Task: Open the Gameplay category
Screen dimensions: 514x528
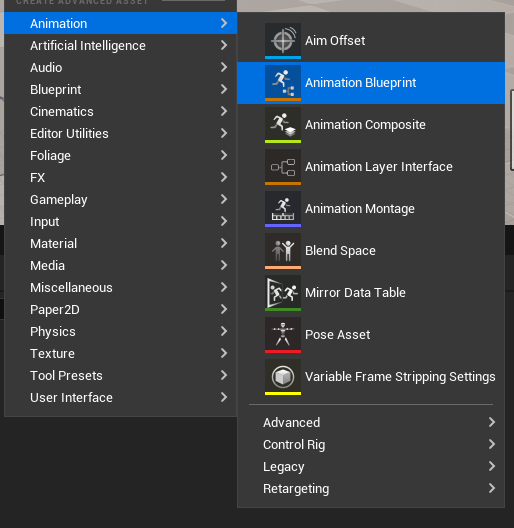Action: (x=121, y=199)
